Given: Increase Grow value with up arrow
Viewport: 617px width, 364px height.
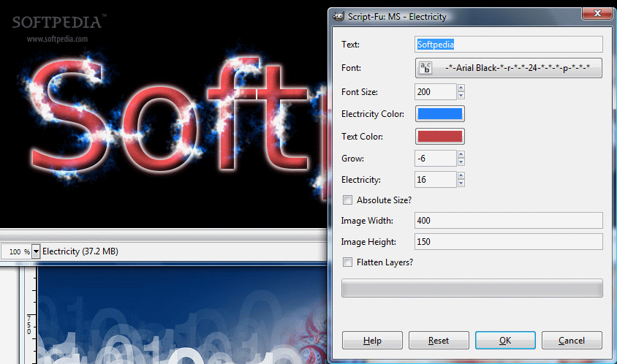Looking at the screenshot, I should [x=461, y=154].
